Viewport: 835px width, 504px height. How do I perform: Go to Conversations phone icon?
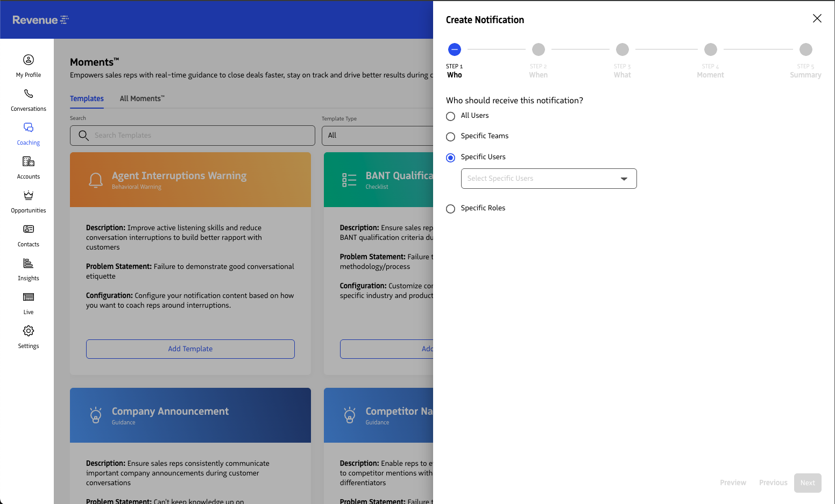click(29, 94)
